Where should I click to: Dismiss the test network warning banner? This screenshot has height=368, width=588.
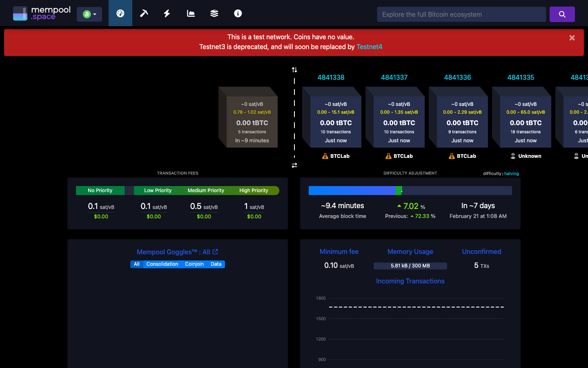click(x=572, y=38)
